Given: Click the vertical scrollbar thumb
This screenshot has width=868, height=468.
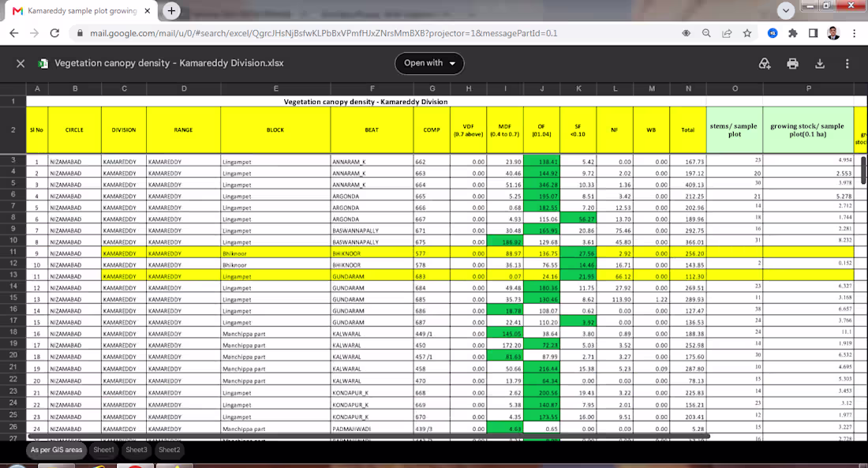Looking at the screenshot, I should tap(863, 170).
